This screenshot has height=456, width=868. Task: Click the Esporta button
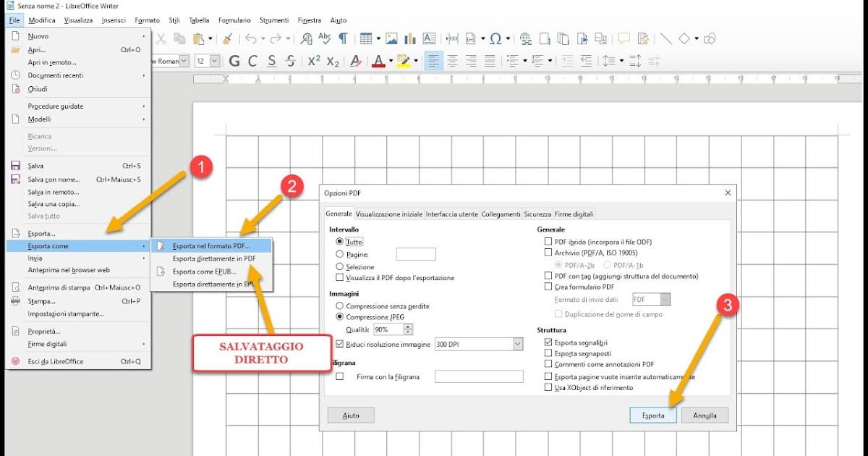pyautogui.click(x=652, y=415)
